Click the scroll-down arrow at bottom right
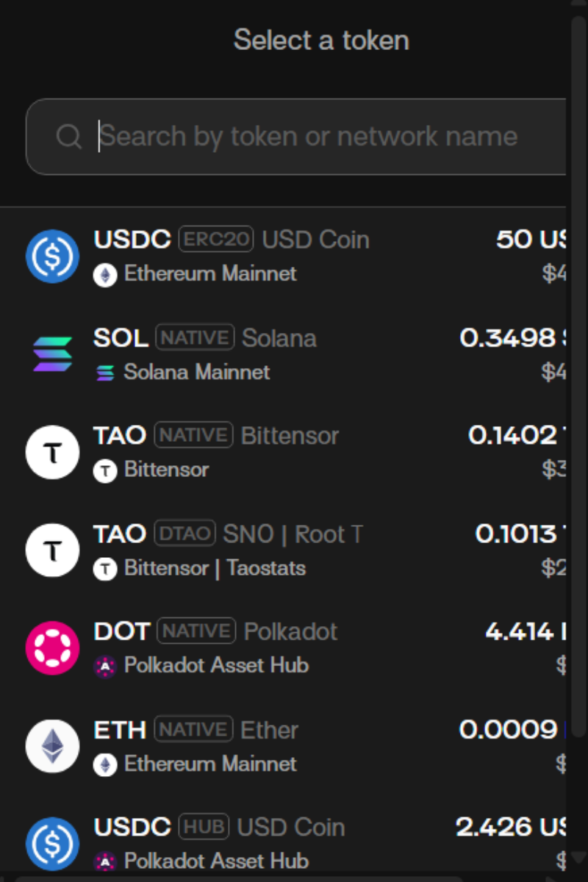This screenshot has width=588, height=882. tap(579, 857)
